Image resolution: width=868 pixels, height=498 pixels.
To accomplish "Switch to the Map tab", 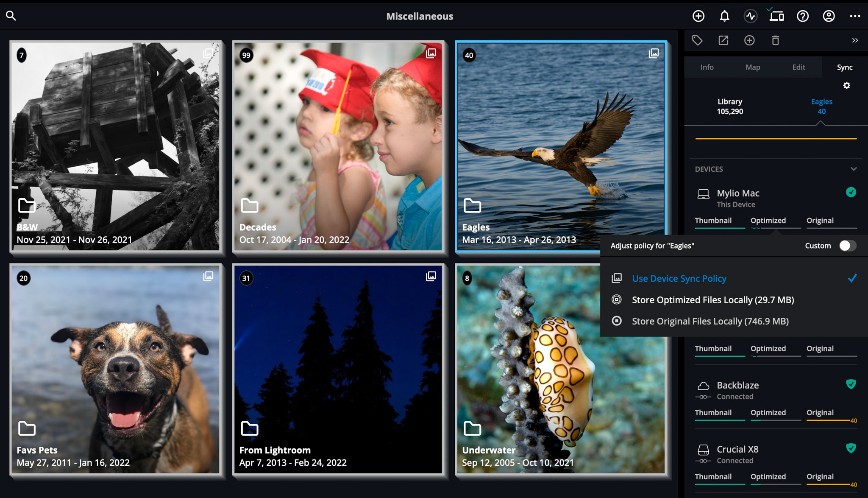I will [753, 67].
